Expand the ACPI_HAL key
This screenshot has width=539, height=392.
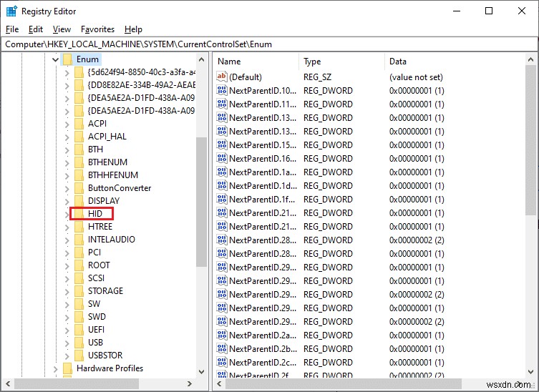(67, 137)
